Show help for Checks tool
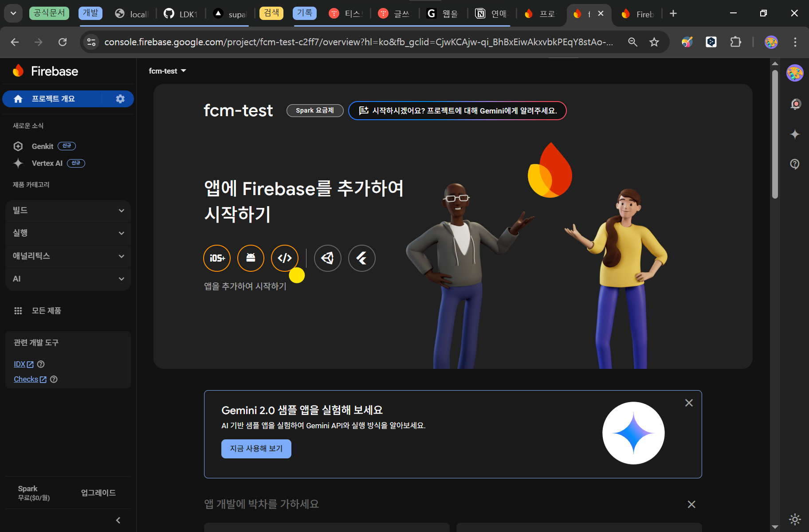Image resolution: width=809 pixels, height=532 pixels. [54, 379]
